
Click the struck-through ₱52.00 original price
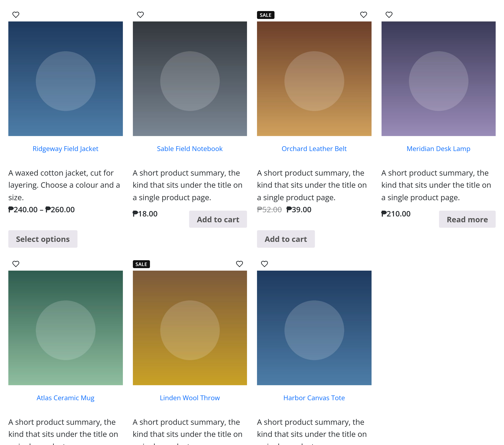(x=269, y=210)
